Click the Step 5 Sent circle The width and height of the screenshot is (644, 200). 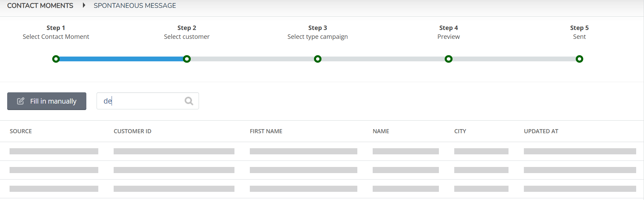click(579, 59)
